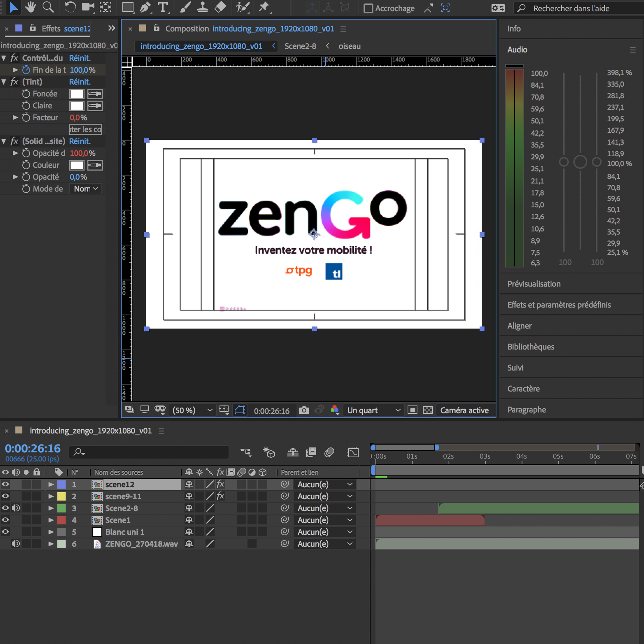Mute audio of ZENGO_270418.wav layer
644x644 pixels.
pyautogui.click(x=15, y=544)
